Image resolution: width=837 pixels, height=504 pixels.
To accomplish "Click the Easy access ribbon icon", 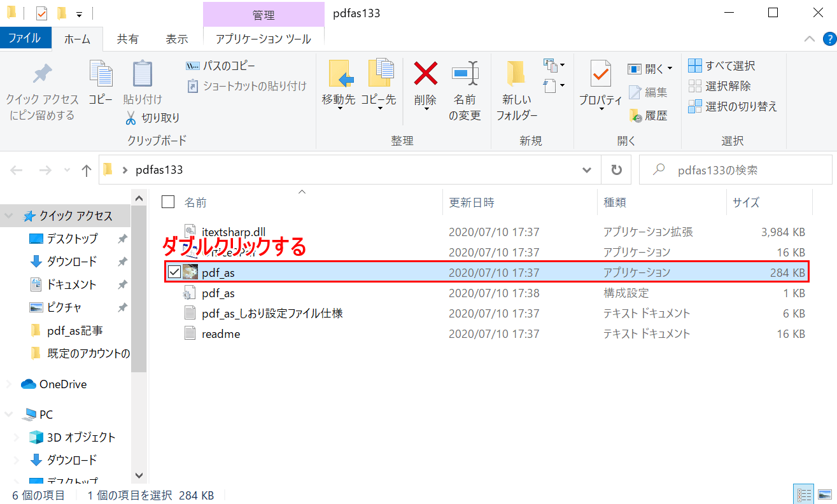I will tap(554, 85).
